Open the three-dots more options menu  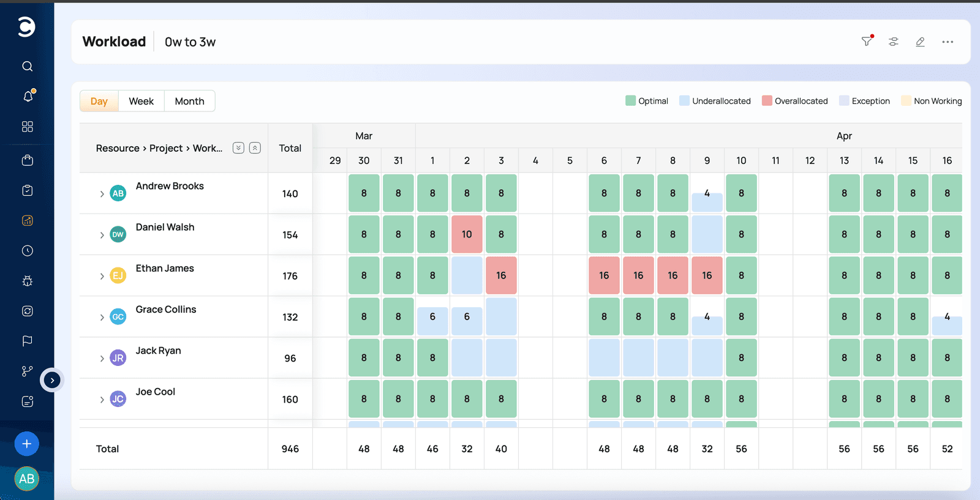tap(948, 42)
